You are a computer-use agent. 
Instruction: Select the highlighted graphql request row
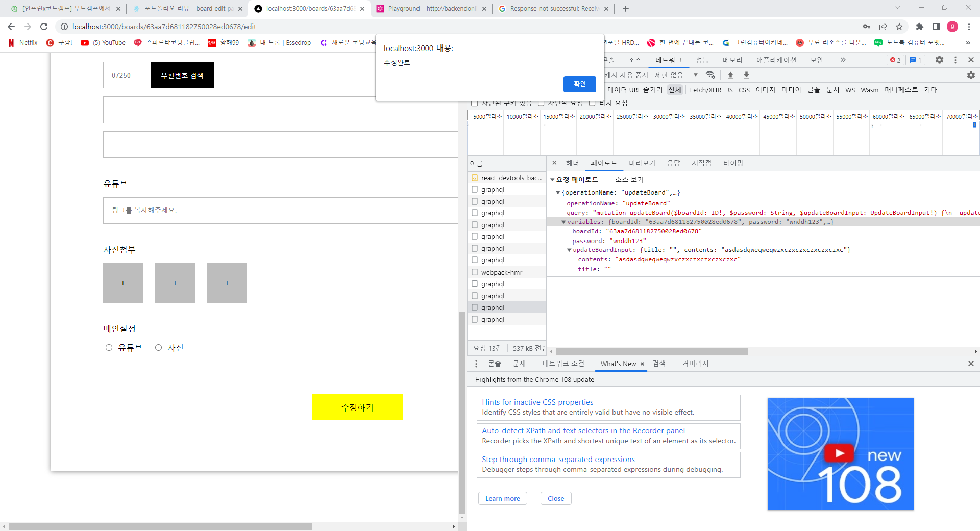click(507, 307)
